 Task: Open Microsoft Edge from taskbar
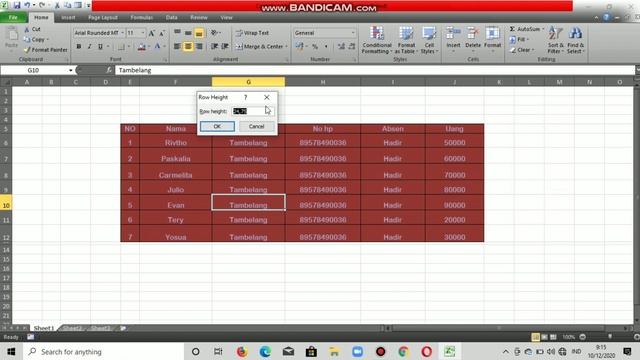[265, 351]
